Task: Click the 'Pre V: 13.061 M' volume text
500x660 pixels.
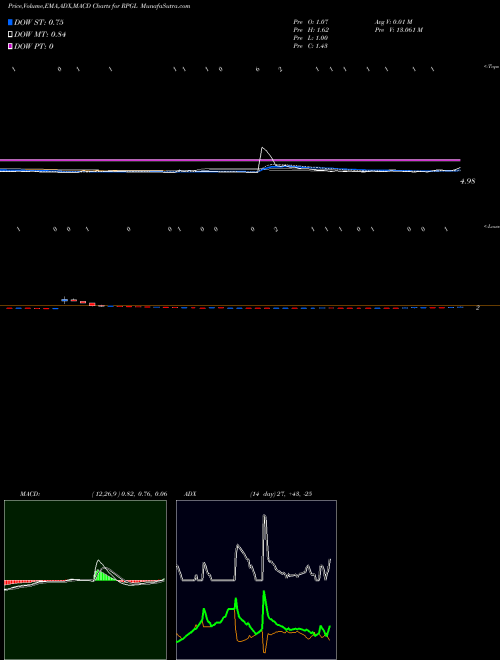Action: click(x=399, y=30)
